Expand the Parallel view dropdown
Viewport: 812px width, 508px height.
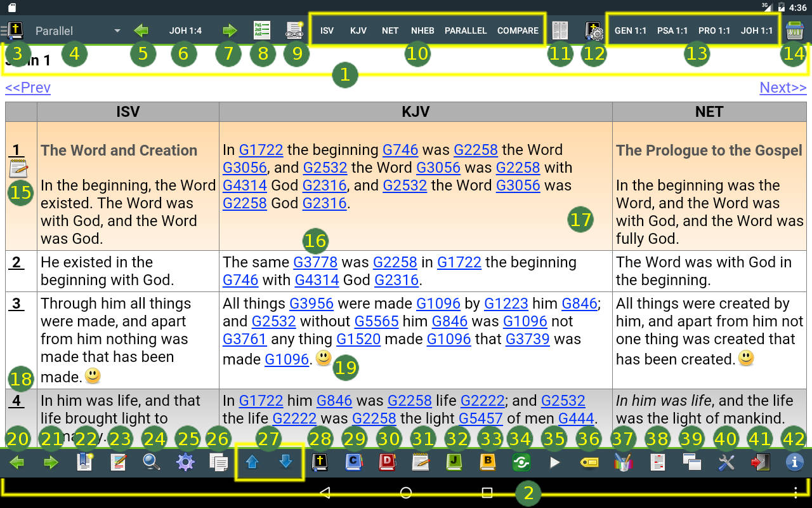click(x=77, y=30)
